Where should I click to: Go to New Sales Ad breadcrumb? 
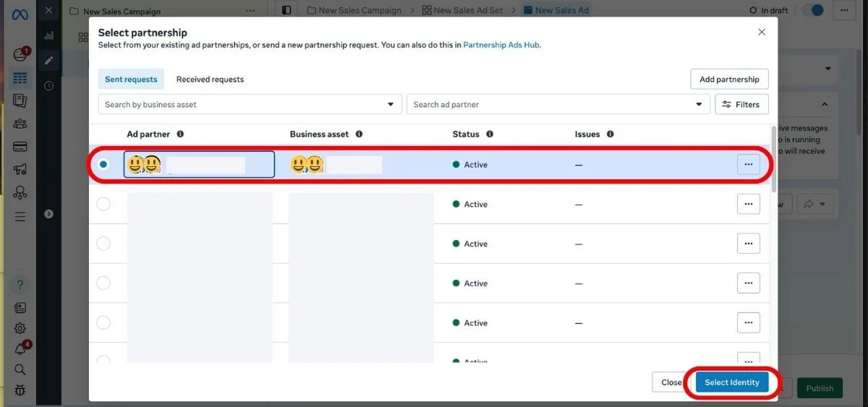click(x=556, y=10)
